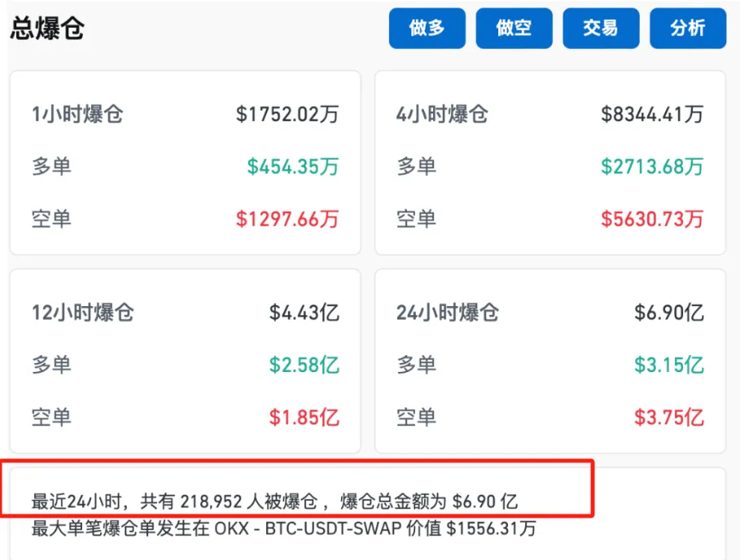
Task: Click the 24小时爆仓 label
Action: (x=448, y=313)
